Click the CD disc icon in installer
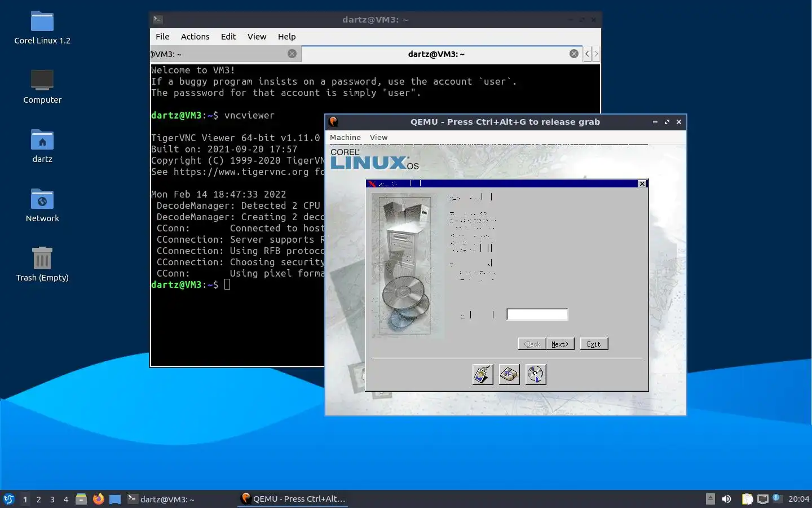This screenshot has height=508, width=812. click(536, 374)
